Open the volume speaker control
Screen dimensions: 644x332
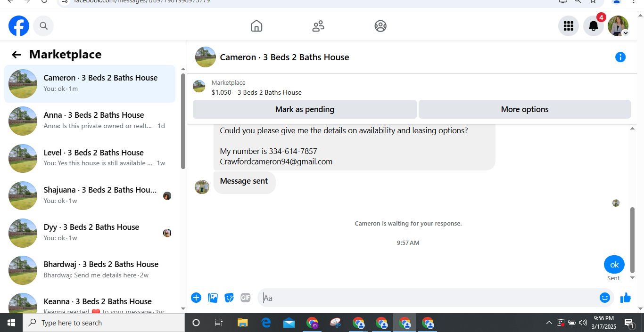pos(583,323)
